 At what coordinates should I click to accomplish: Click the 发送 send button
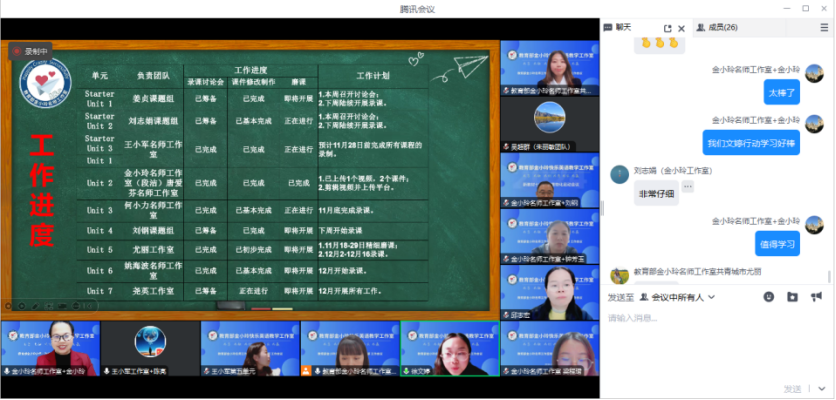coord(792,389)
